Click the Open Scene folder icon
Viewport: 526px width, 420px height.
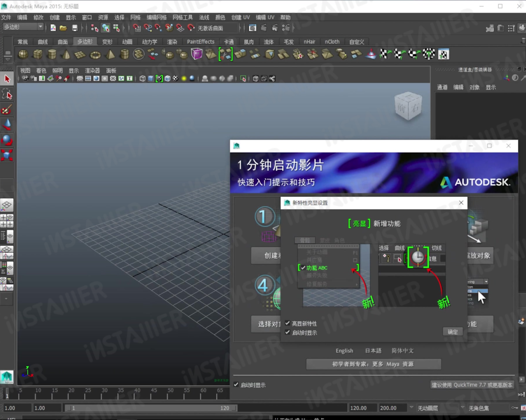pyautogui.click(x=63, y=28)
